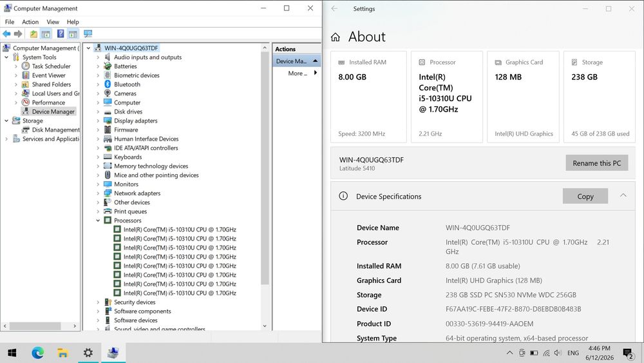Image resolution: width=644 pixels, height=363 pixels.
Task: Click the Event Viewer icon in tree
Action: [26, 75]
